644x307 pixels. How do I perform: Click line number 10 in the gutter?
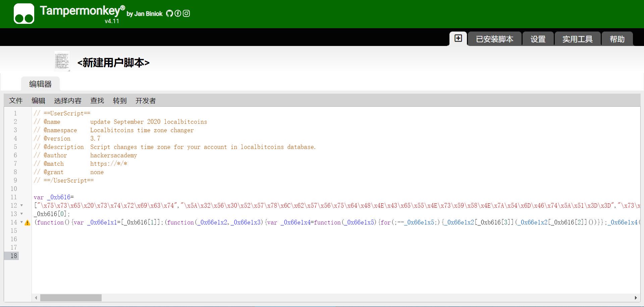click(14, 189)
